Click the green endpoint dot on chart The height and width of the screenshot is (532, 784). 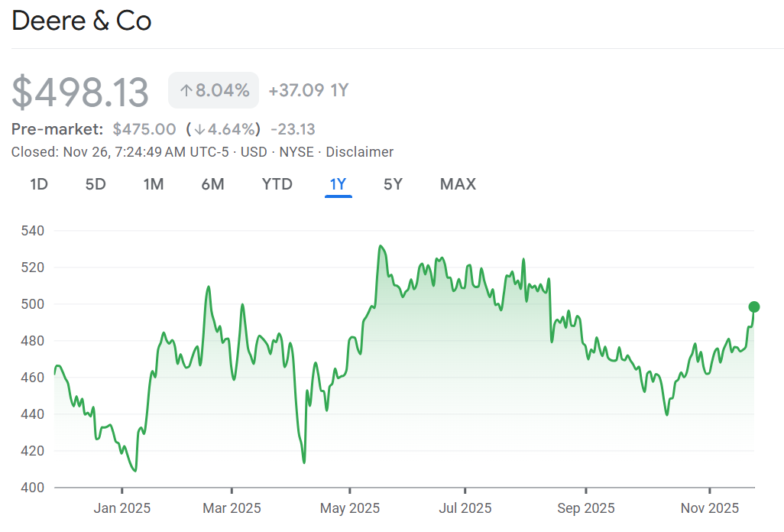[754, 307]
